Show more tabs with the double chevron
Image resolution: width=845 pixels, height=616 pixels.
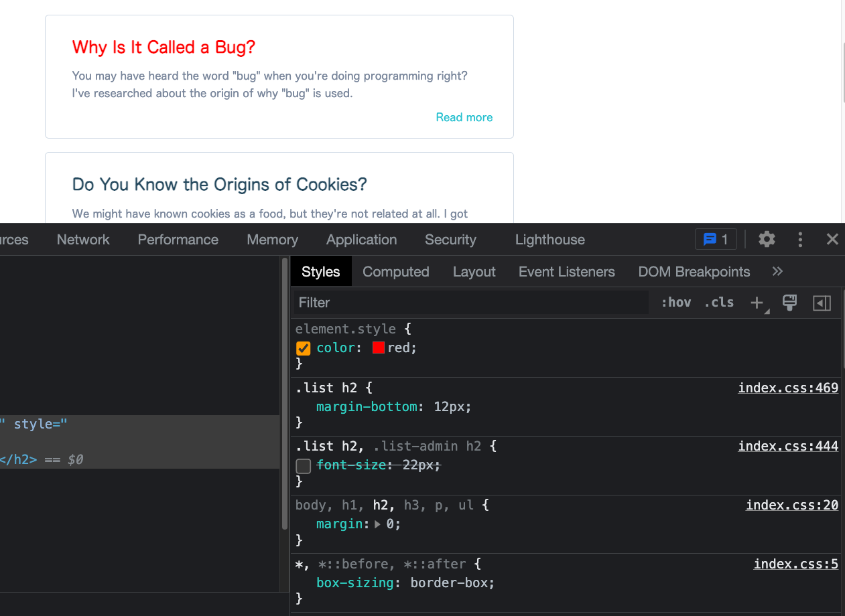777,271
